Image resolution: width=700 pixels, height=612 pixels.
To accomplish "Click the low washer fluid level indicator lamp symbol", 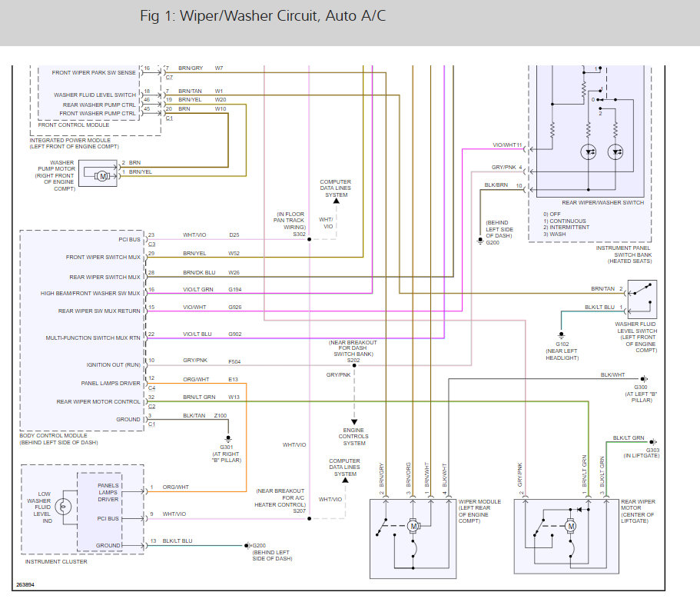I will click(x=63, y=507).
